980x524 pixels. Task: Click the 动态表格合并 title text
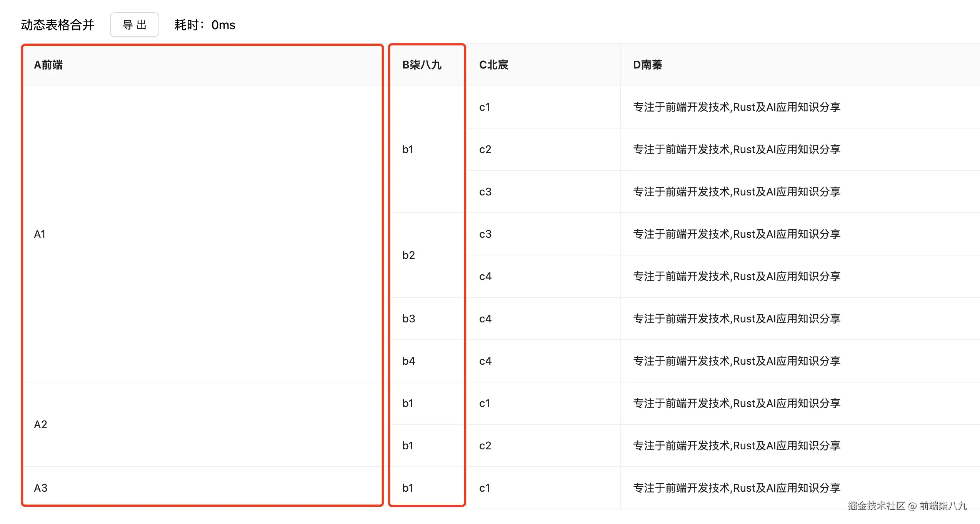pos(58,25)
